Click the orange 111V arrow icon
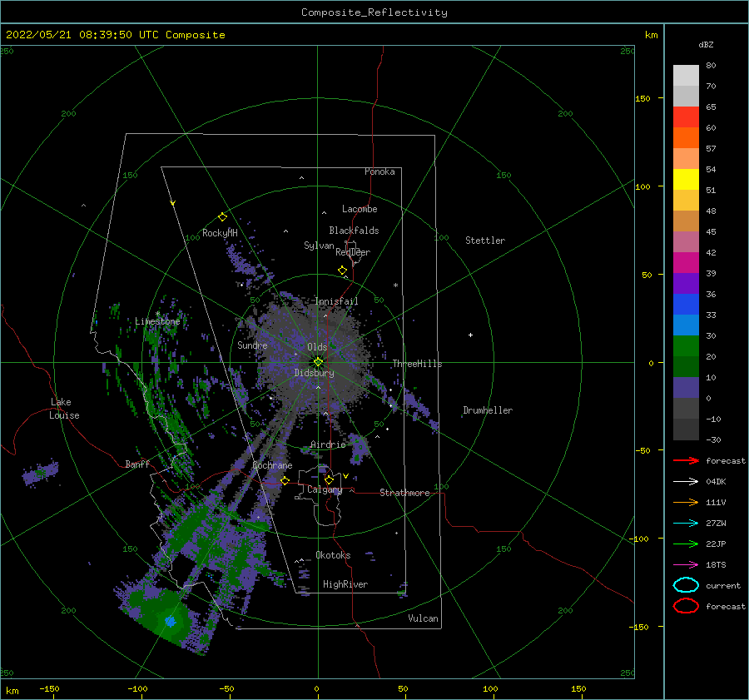749x700 pixels. (686, 502)
